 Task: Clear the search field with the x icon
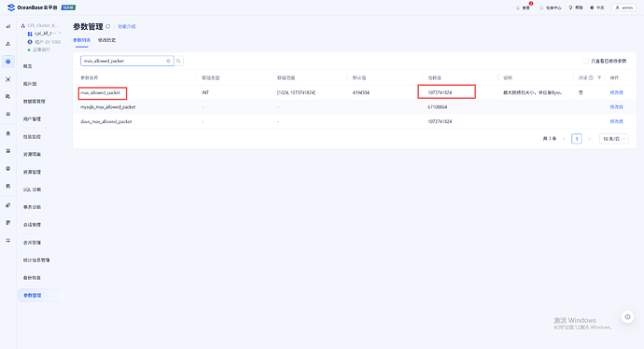click(x=168, y=61)
